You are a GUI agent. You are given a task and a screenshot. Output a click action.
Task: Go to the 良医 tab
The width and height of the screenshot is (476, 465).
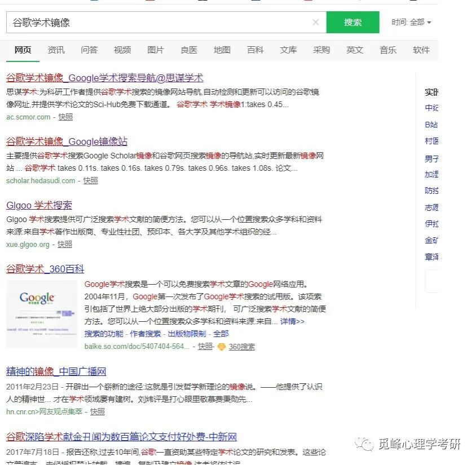click(189, 50)
